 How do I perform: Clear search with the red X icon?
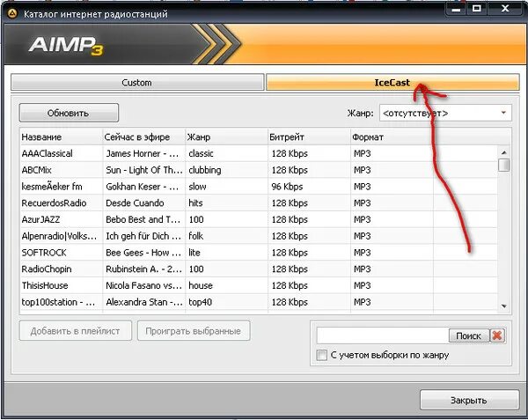pyautogui.click(x=497, y=335)
